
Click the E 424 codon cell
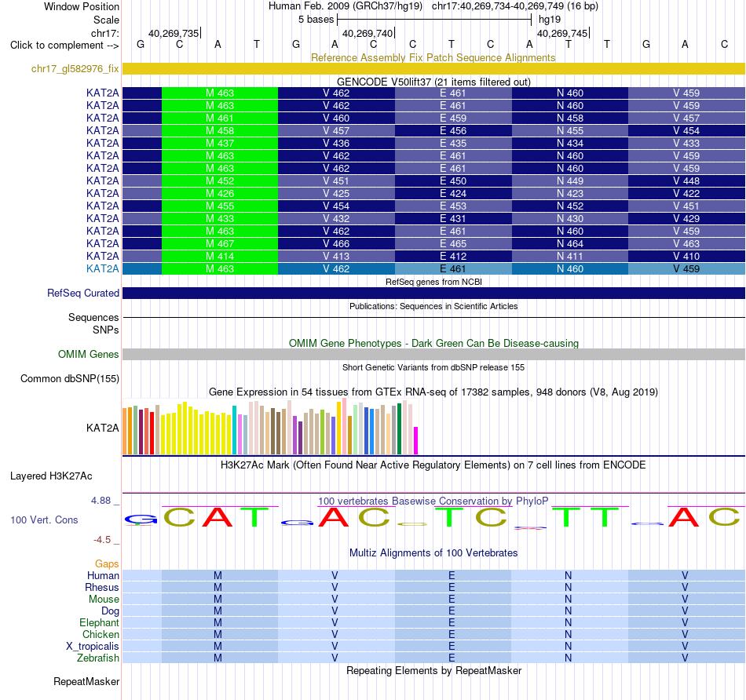(453, 193)
